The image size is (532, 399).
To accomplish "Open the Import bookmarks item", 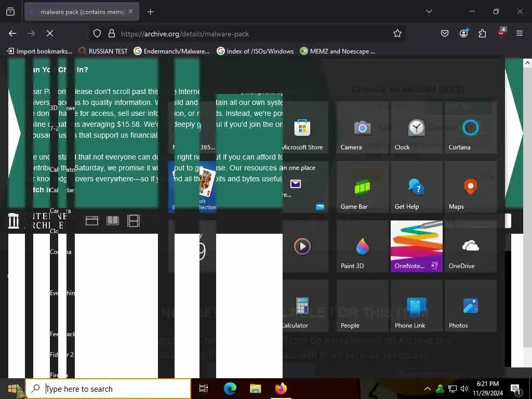I will point(39,51).
